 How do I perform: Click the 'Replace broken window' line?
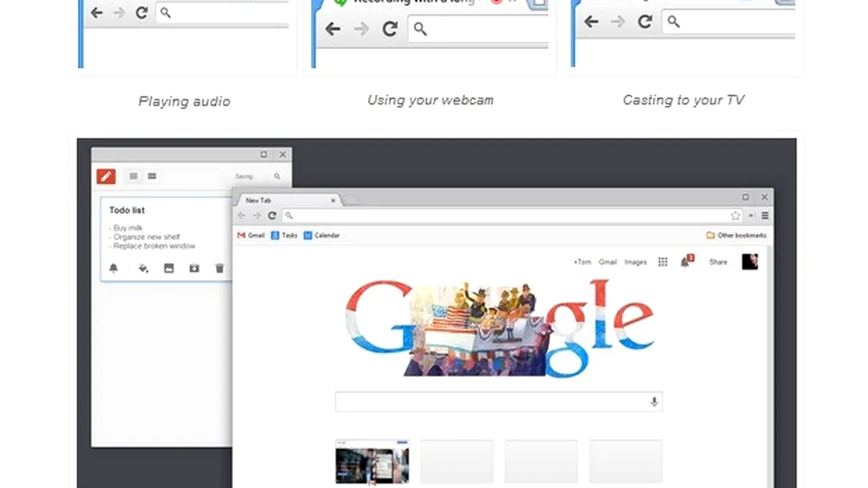click(152, 246)
